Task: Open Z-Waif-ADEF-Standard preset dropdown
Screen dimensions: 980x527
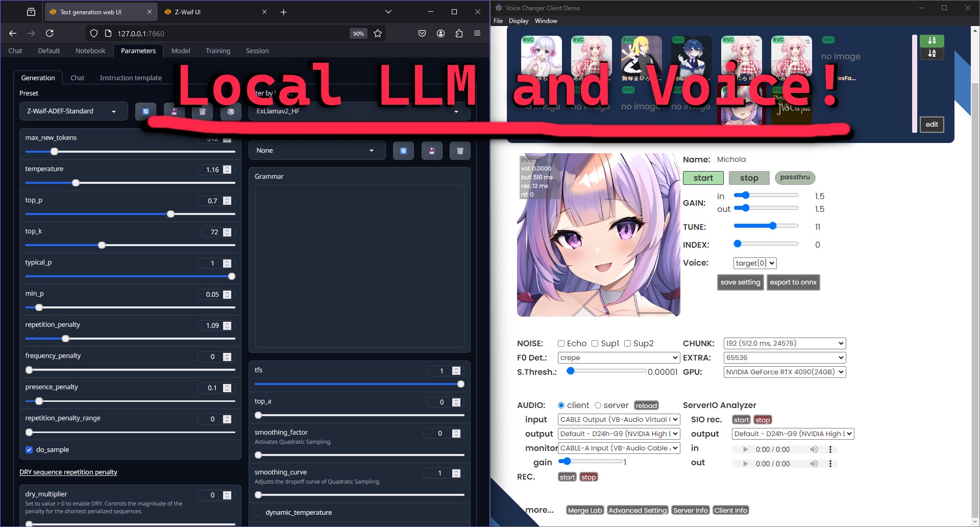Action: [73, 111]
